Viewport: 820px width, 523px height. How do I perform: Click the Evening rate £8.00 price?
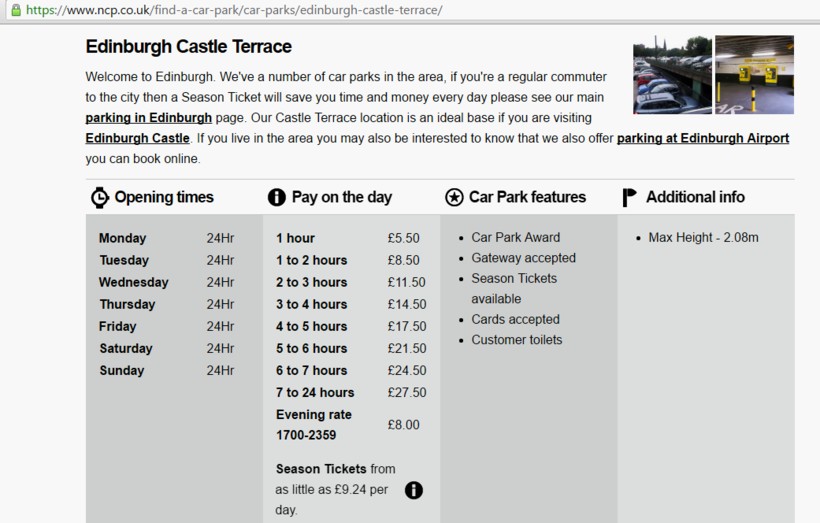pos(403,425)
